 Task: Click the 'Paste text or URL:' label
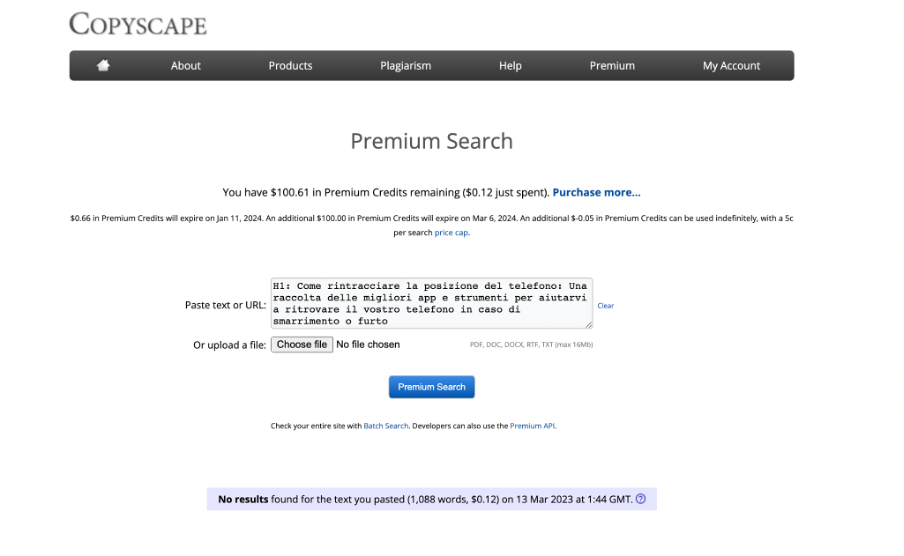[225, 305]
